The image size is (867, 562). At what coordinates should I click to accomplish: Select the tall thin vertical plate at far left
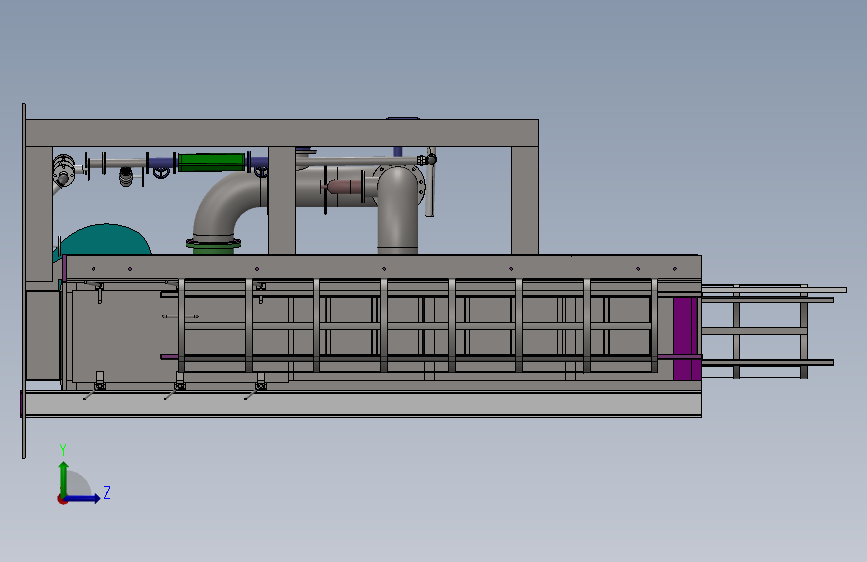point(24,280)
